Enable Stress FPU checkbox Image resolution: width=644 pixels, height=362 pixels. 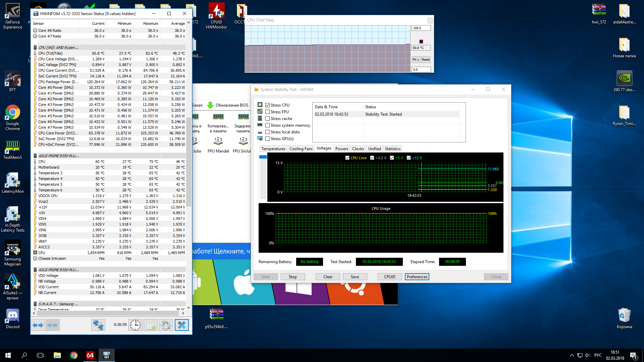(x=268, y=112)
